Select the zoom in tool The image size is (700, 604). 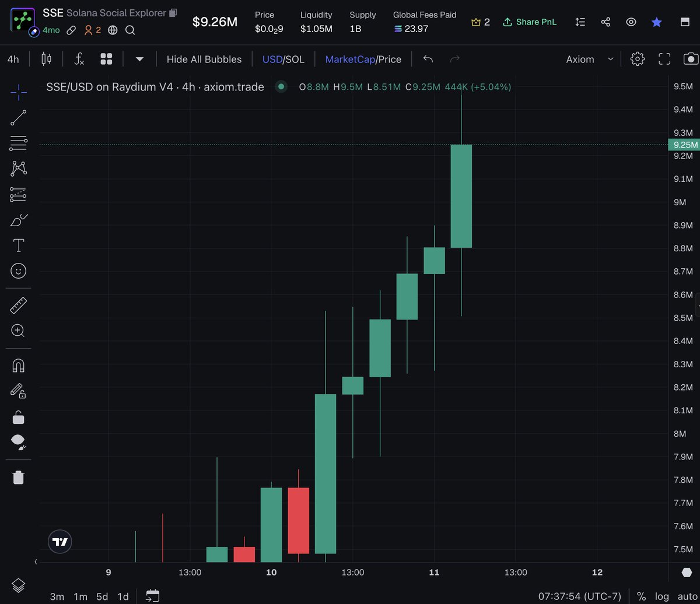18,331
